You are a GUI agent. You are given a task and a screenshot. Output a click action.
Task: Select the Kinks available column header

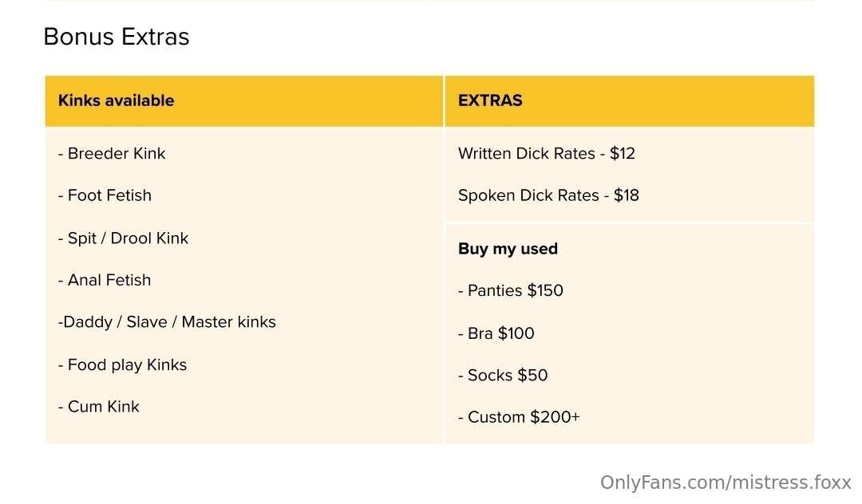tap(117, 100)
